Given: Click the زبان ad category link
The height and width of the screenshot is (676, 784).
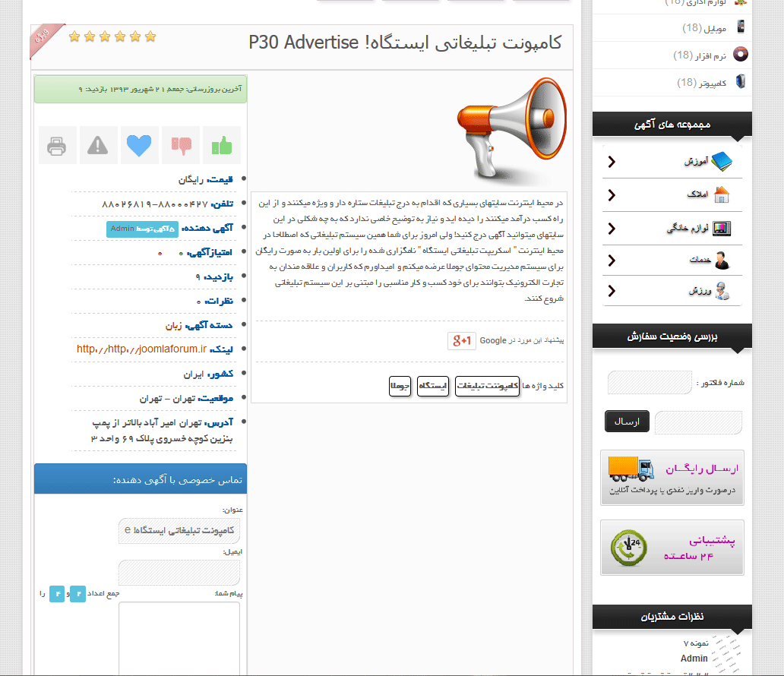Looking at the screenshot, I should [x=173, y=326].
